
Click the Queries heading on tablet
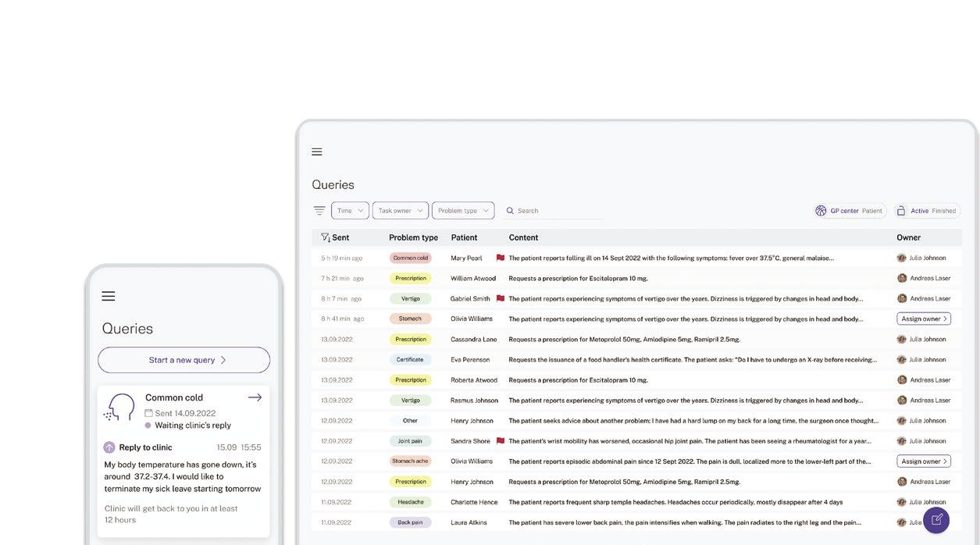[x=333, y=185]
